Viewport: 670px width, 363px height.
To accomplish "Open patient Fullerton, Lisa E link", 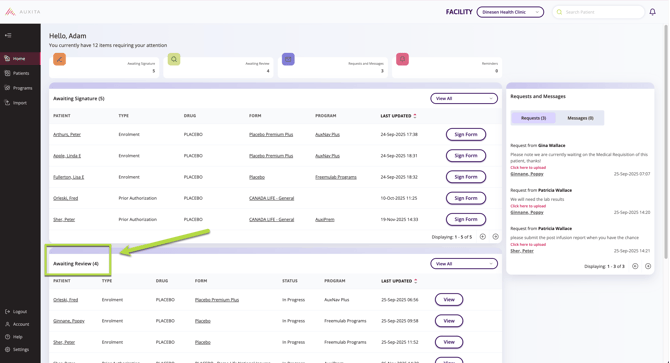I will pos(68,177).
